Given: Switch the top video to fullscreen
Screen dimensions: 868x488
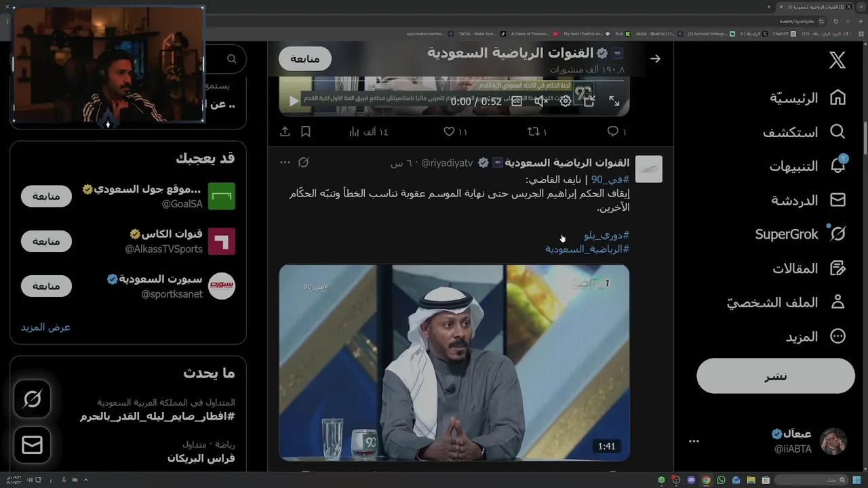Looking at the screenshot, I should pyautogui.click(x=614, y=101).
